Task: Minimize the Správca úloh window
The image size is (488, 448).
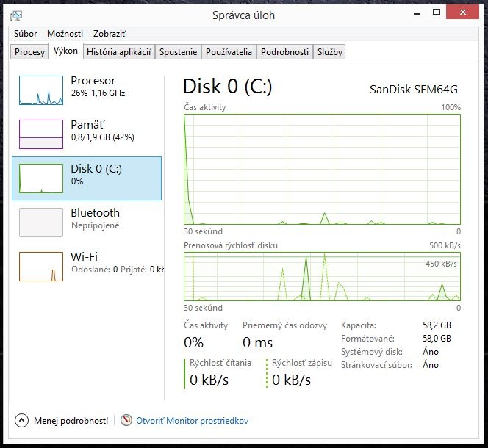Action: click(x=417, y=13)
